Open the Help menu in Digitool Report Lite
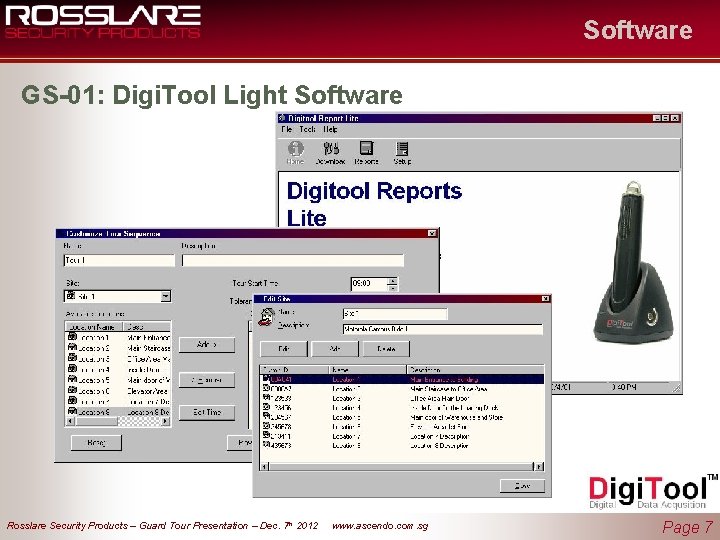 [x=330, y=129]
